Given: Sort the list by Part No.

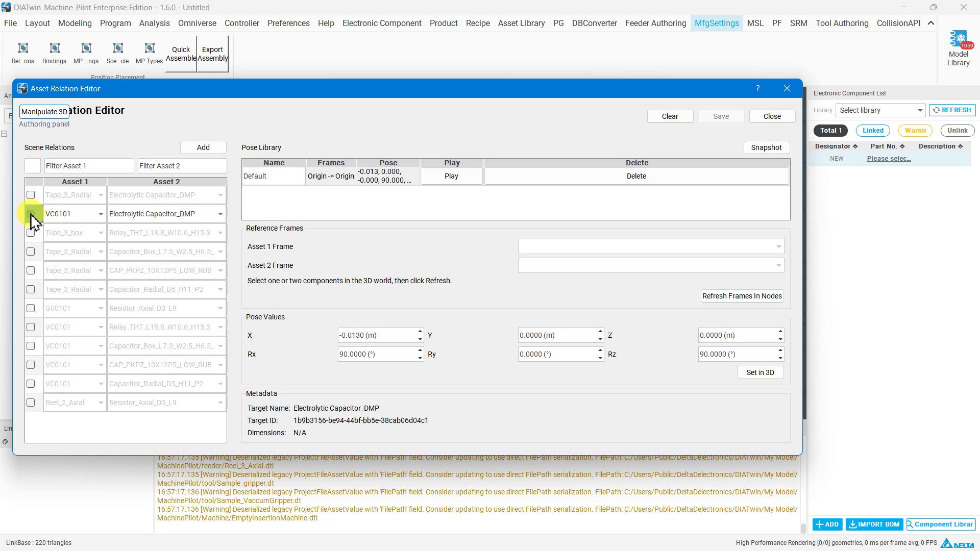Looking at the screenshot, I should point(888,146).
